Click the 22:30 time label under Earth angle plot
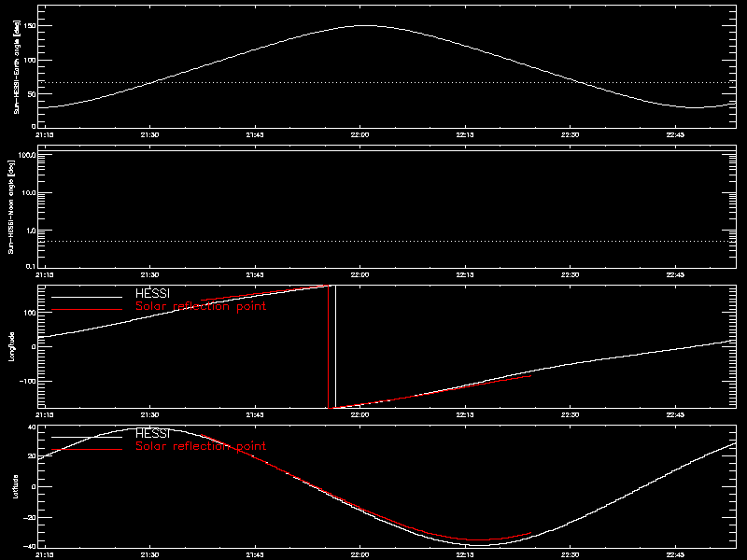Screen dimensions: 747x560 570,134
